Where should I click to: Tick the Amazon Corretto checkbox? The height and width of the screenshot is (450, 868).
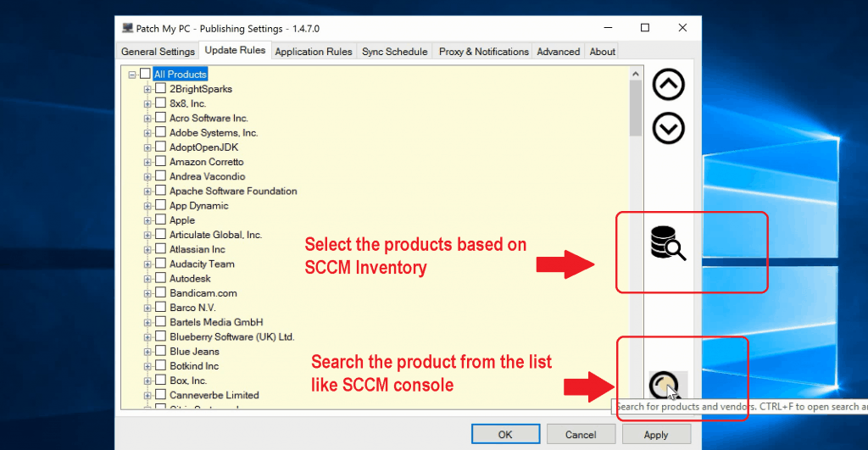(x=160, y=161)
